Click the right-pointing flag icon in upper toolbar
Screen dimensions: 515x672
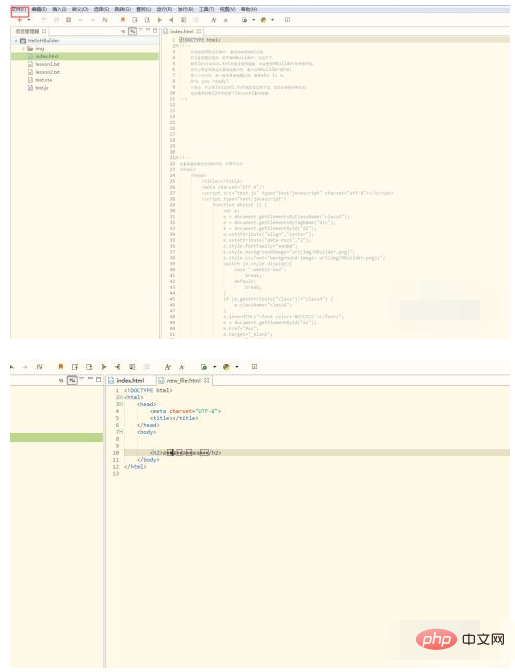click(159, 20)
